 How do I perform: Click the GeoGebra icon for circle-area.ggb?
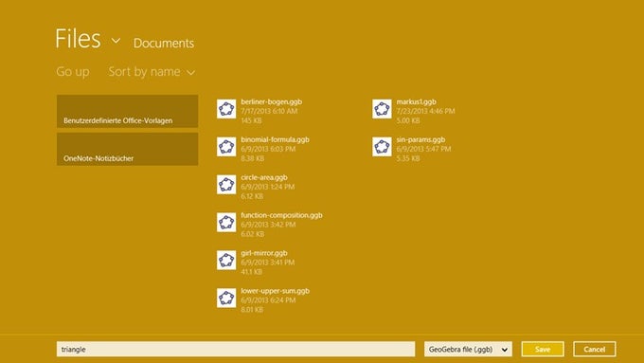click(226, 185)
